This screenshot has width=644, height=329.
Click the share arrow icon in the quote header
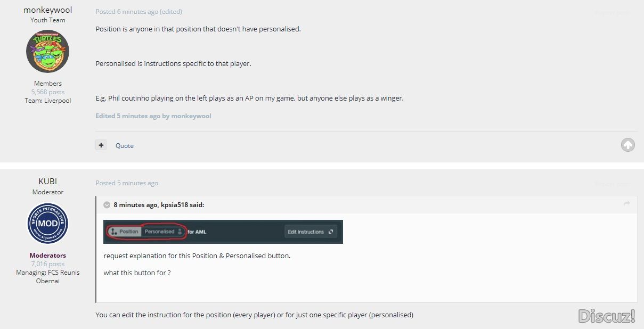pos(627,204)
